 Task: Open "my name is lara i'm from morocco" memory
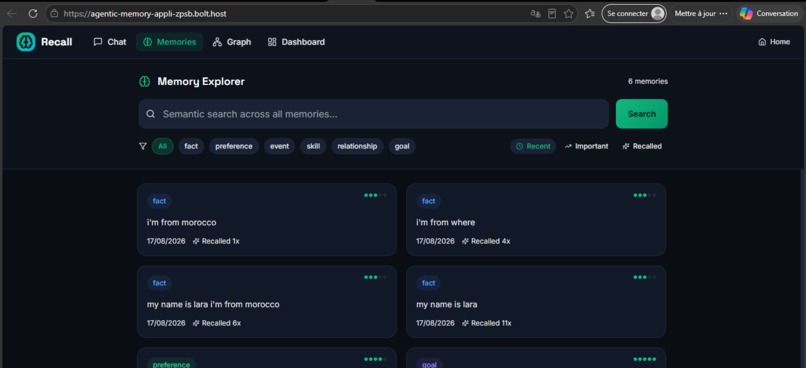[267, 302]
